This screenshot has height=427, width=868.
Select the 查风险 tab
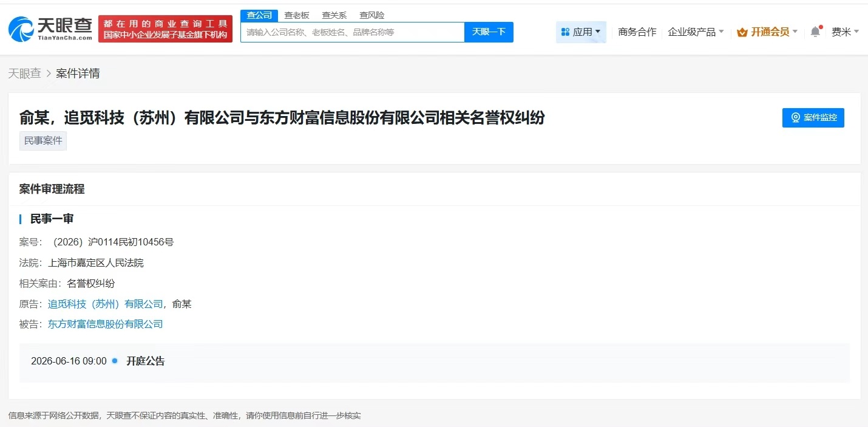point(371,15)
